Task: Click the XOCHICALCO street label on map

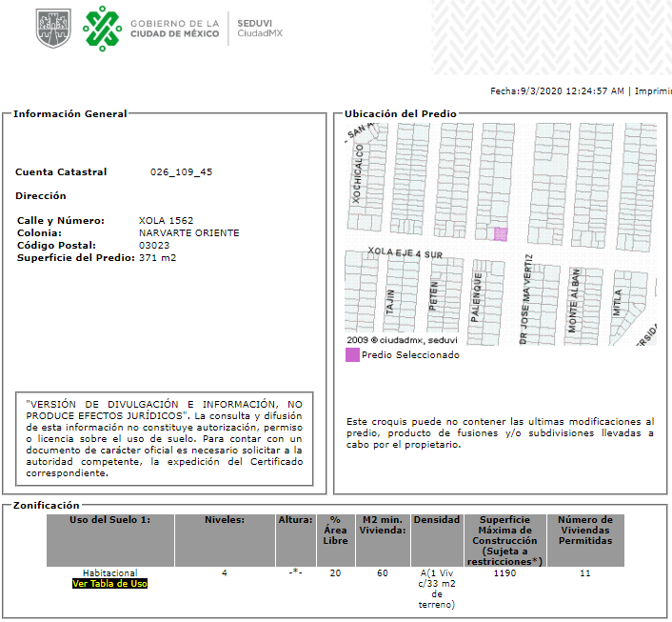Action: click(x=358, y=173)
